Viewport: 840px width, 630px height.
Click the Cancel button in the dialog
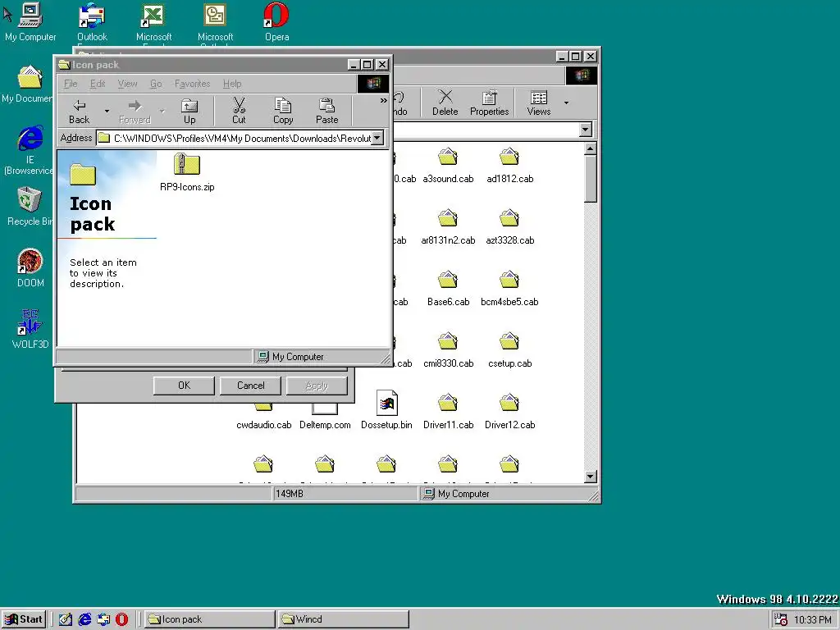[251, 386]
